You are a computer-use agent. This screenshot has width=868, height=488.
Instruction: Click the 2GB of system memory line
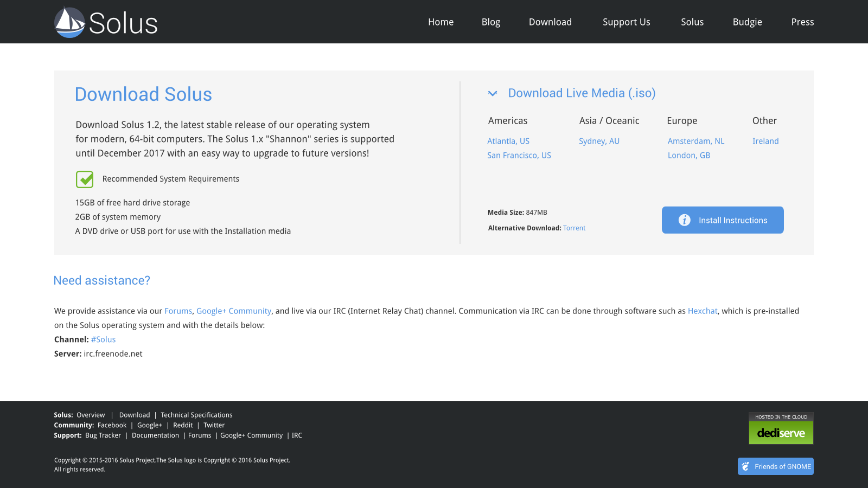[x=118, y=217]
